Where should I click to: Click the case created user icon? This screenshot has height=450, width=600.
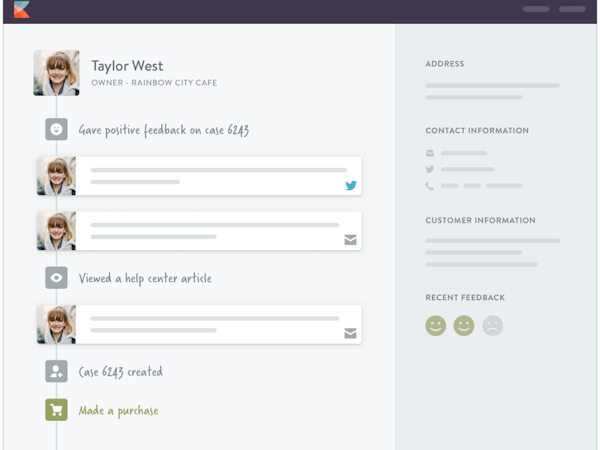point(56,371)
